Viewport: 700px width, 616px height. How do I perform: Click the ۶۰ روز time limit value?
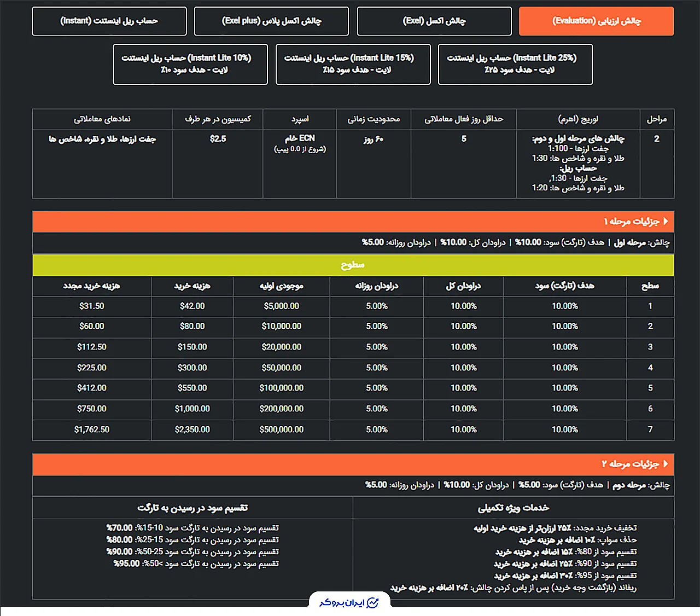pyautogui.click(x=374, y=140)
